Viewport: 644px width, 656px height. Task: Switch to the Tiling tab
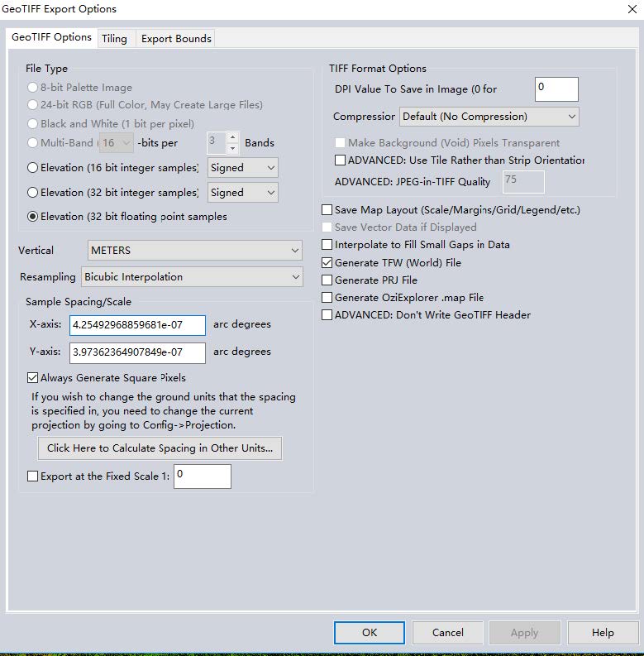click(x=115, y=38)
